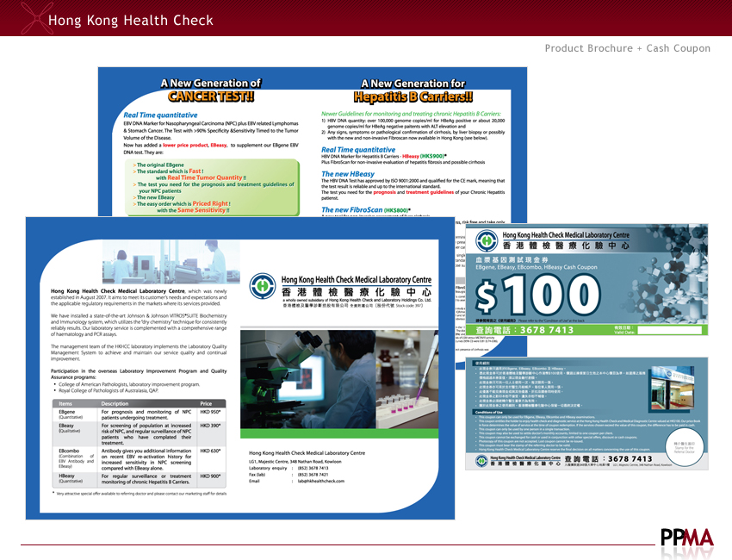
Task: Click the green 'Newer Guidelines' line
Action: coord(411,114)
